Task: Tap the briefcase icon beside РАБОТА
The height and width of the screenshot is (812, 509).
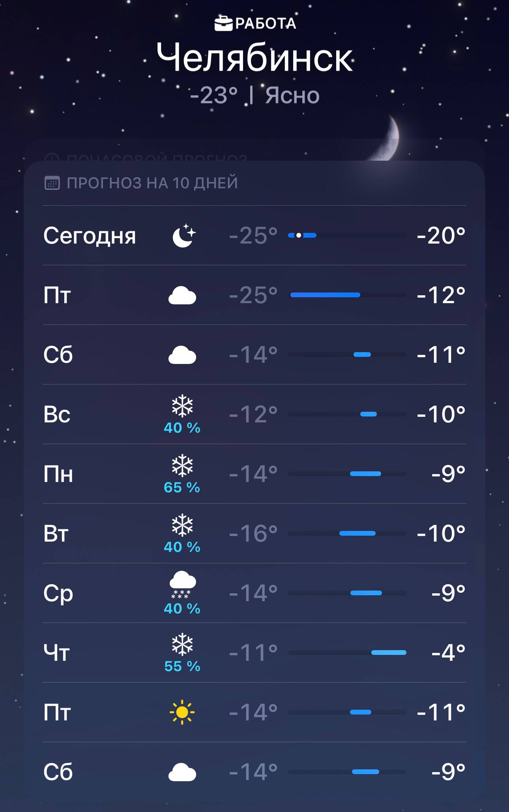Action: tap(223, 23)
